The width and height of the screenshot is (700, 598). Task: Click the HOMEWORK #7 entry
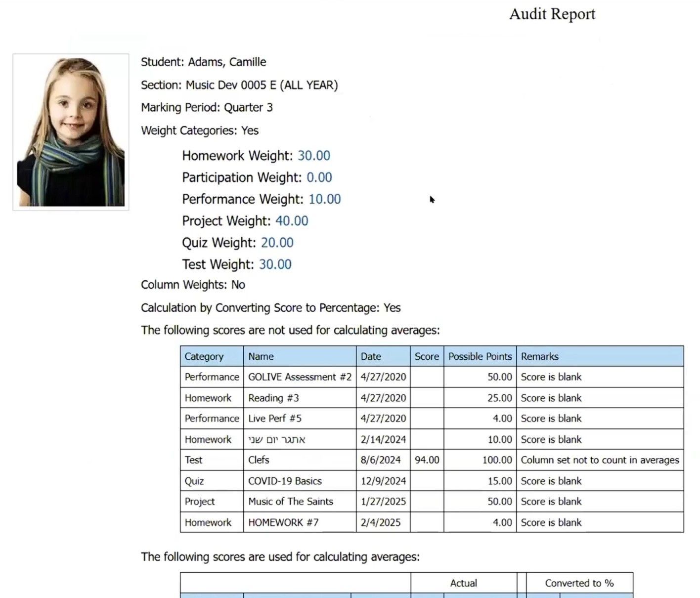[x=283, y=522]
